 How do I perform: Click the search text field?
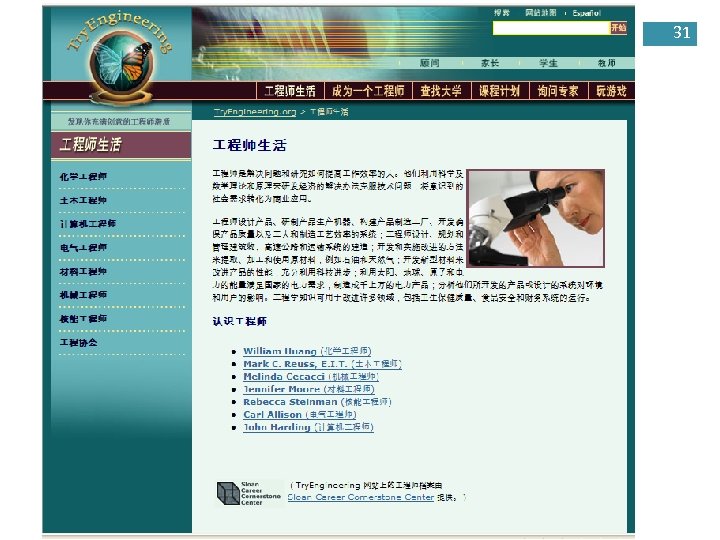(x=551, y=28)
